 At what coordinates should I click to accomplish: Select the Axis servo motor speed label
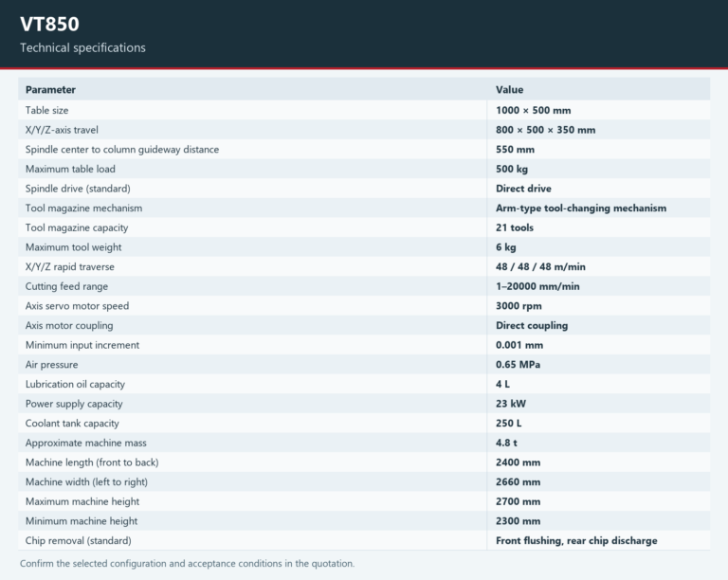pyautogui.click(x=77, y=306)
